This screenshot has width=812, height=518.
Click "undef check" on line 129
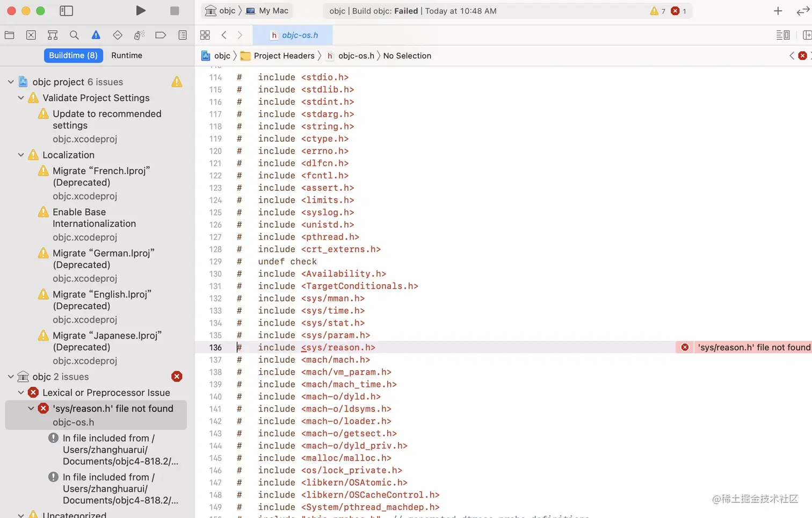click(x=287, y=262)
